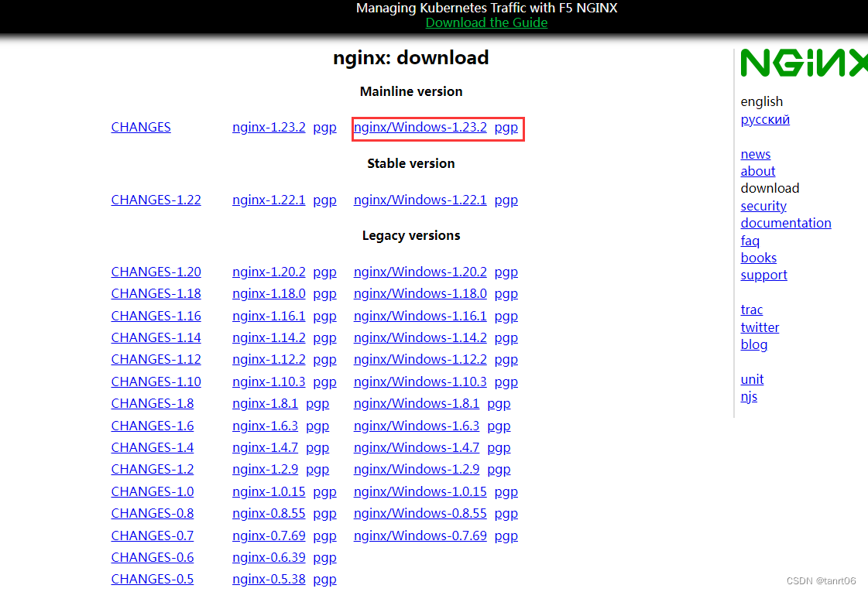Download nginx/Windows-1.23.2
The image size is (868, 592).
click(420, 127)
